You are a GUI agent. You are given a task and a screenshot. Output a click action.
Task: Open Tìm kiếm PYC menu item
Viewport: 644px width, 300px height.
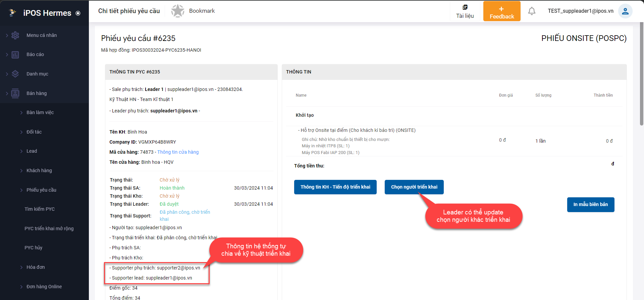(x=40, y=209)
